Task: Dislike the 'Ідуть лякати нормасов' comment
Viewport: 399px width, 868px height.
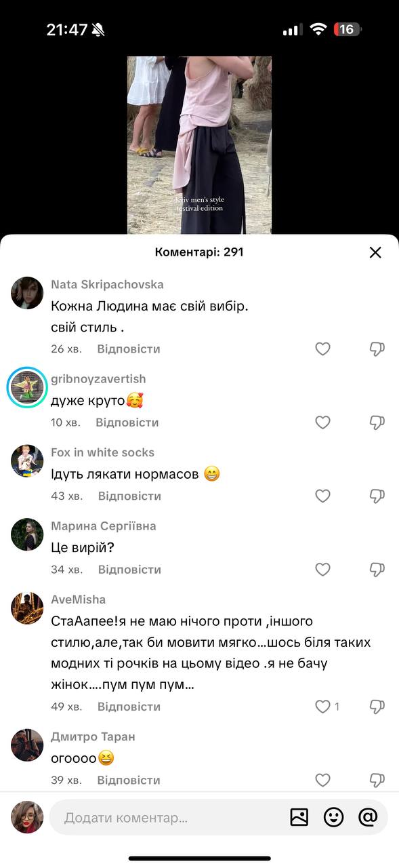Action: pos(377,496)
